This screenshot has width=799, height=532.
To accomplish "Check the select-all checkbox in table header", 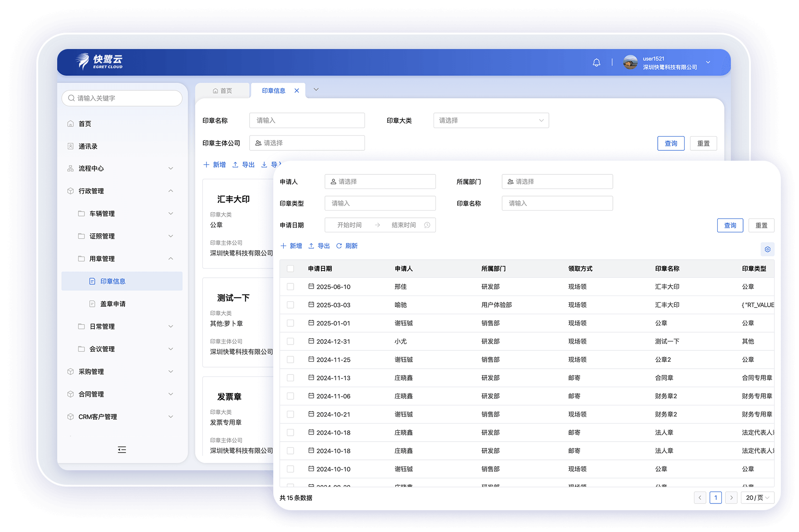I will [291, 269].
